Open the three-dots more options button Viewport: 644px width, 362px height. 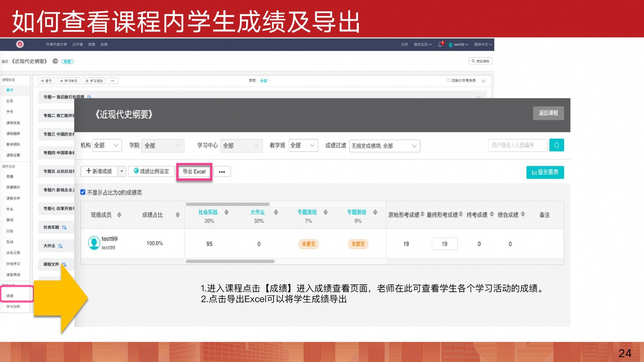(222, 172)
